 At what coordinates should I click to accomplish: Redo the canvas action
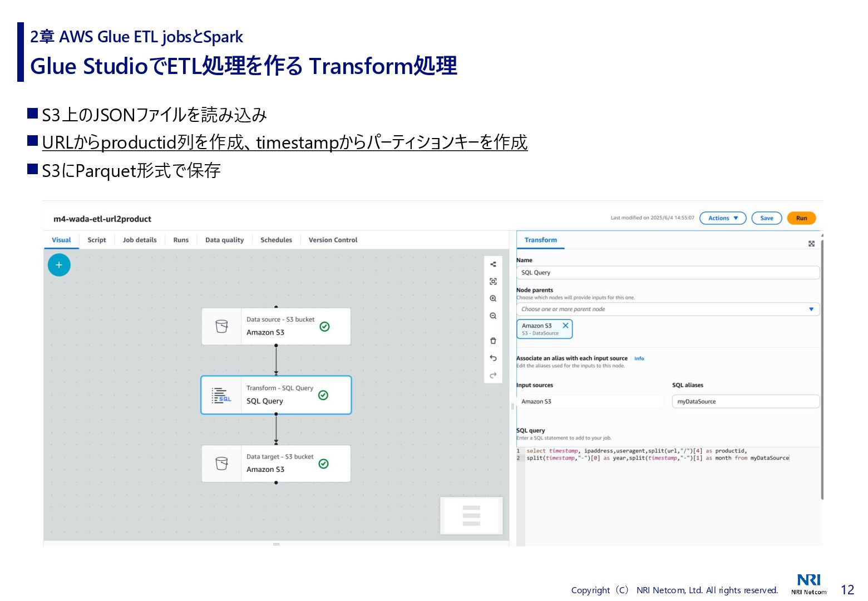(x=493, y=375)
